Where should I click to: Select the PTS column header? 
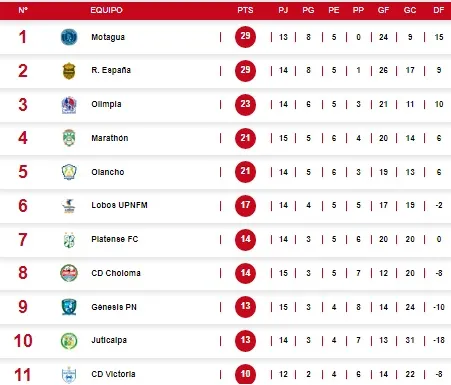(x=245, y=10)
